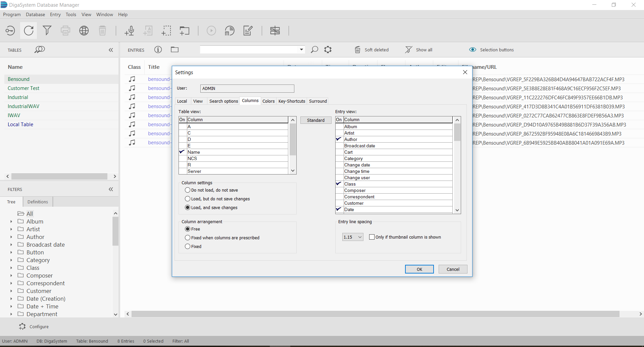Click the entries search settings gear
This screenshot has width=644, height=347.
click(x=328, y=50)
